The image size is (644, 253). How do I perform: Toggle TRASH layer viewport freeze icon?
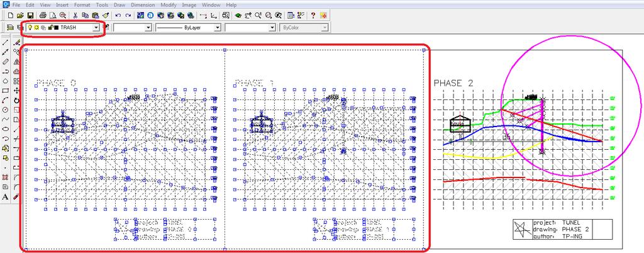pyautogui.click(x=43, y=28)
